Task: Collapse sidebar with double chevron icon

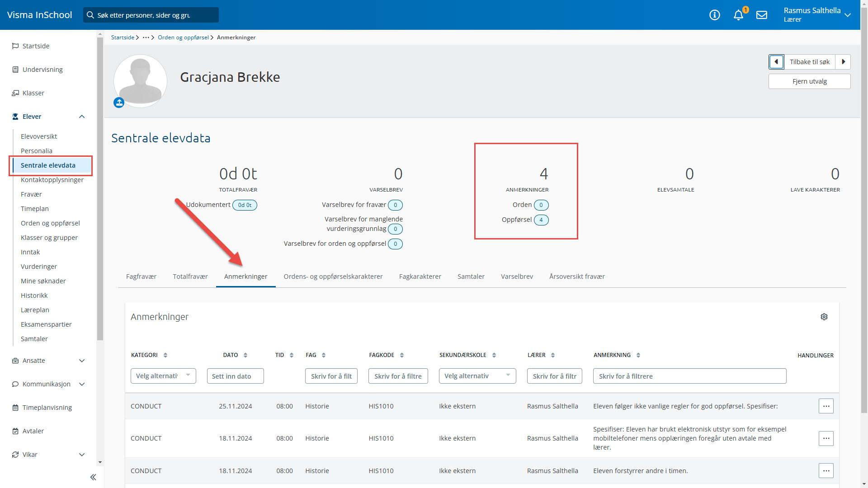Action: (93, 477)
